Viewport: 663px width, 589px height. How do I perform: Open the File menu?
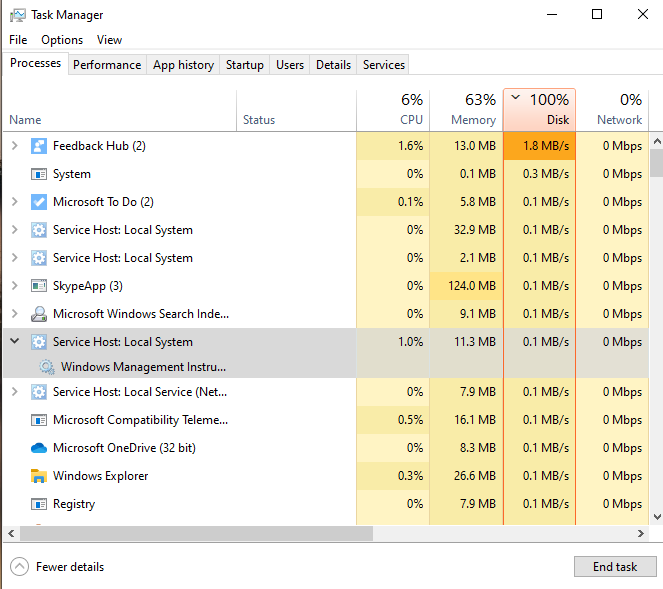[x=18, y=40]
